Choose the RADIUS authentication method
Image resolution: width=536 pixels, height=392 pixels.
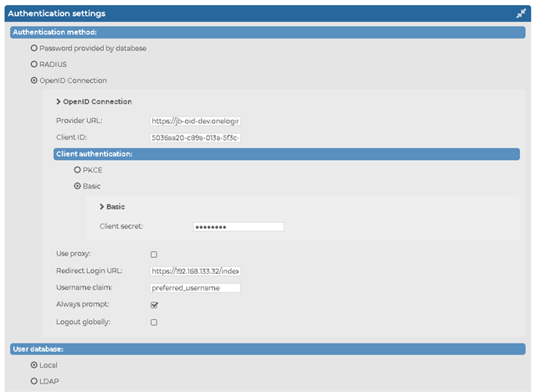click(x=33, y=64)
